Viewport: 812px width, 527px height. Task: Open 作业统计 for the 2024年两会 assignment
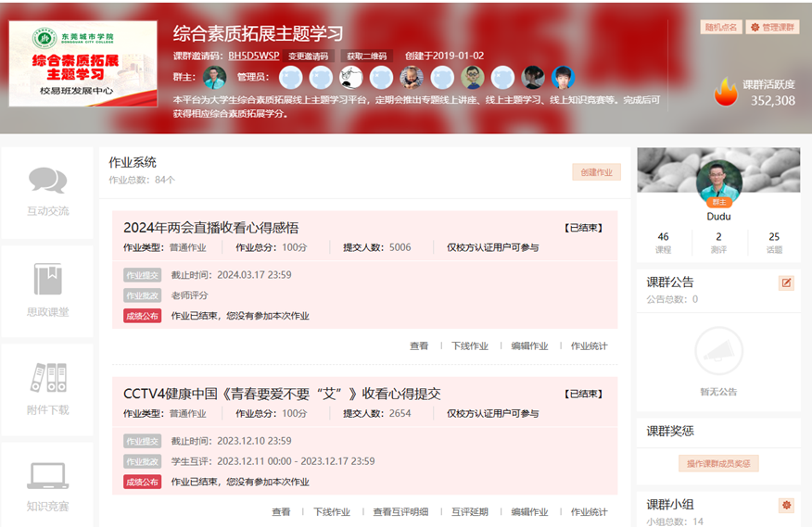pos(589,346)
